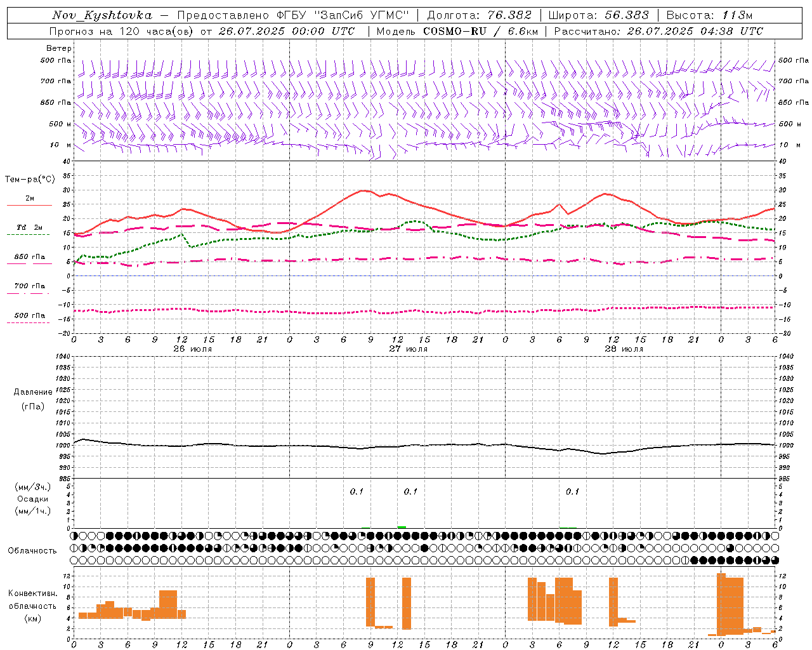This screenshot has height=650, width=812.
Task: Click the '27 июля' date label
Action: click(x=409, y=349)
